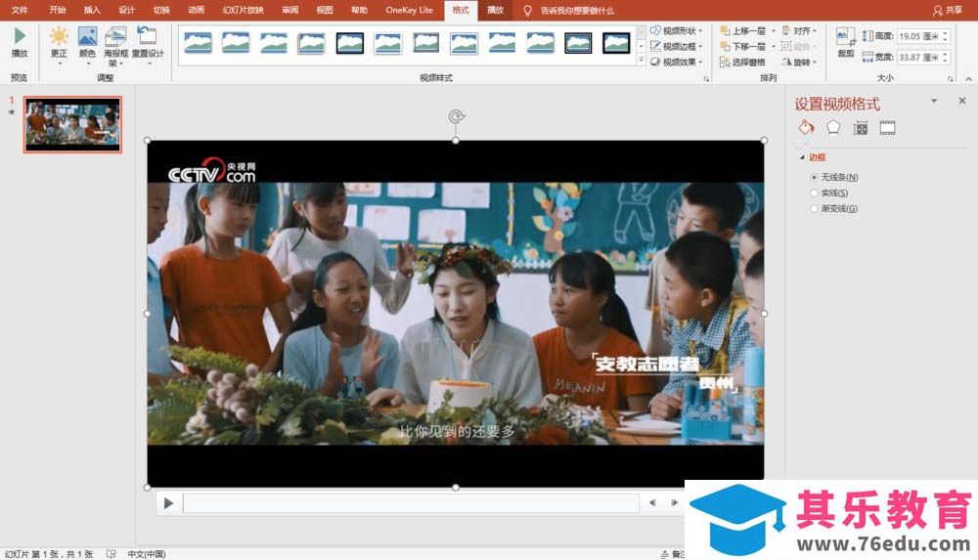The image size is (978, 560).
Task: Play the video using the control bar button
Action: point(168,503)
